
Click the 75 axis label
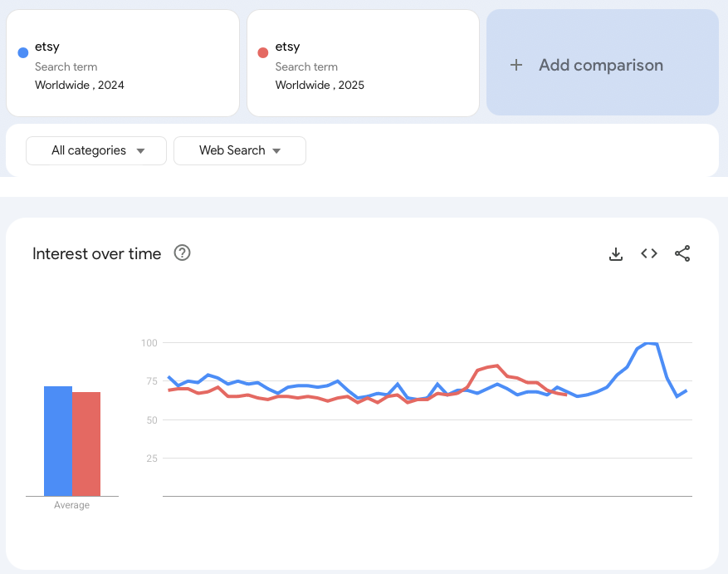152,381
